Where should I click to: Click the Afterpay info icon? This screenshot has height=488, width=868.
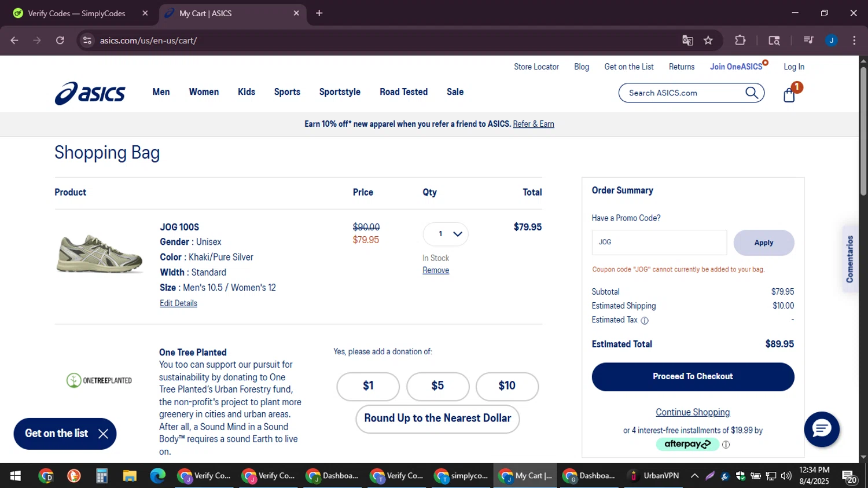pos(726,445)
